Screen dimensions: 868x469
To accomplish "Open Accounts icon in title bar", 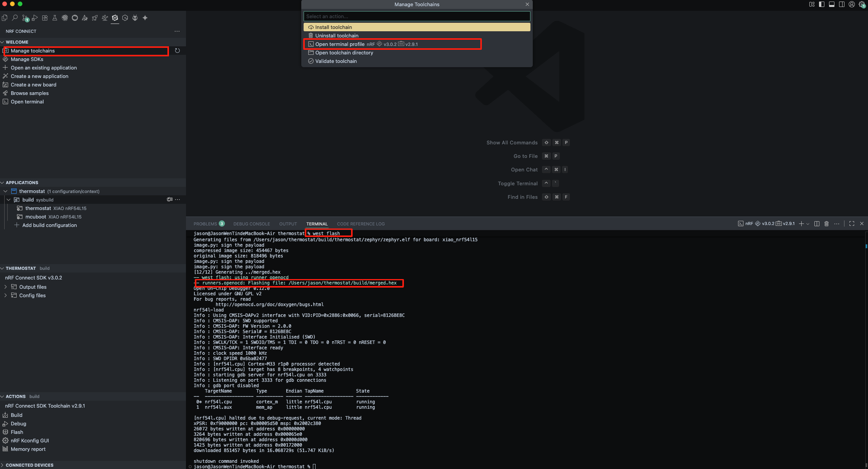I will click(852, 4).
